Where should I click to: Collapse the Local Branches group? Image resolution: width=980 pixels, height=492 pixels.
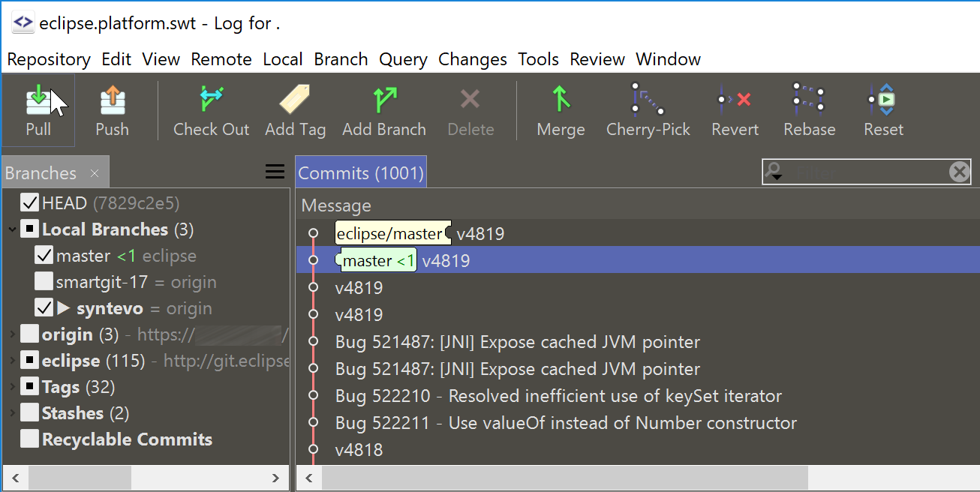click(11, 229)
